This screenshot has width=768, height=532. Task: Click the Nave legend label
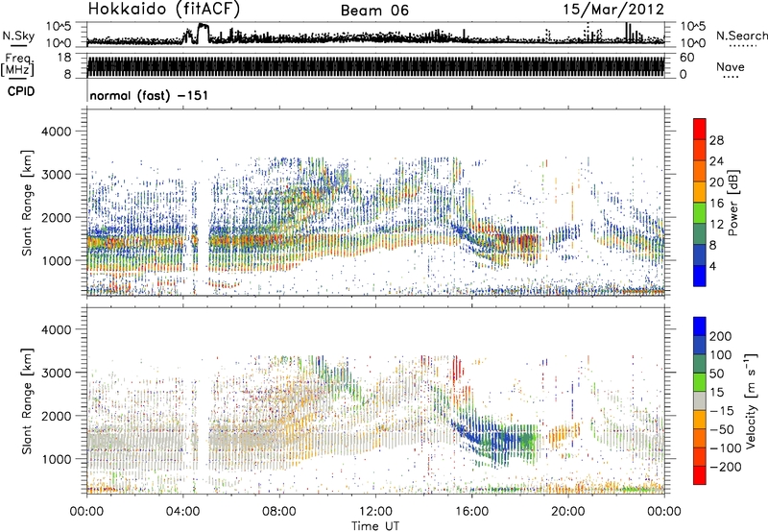[731, 66]
